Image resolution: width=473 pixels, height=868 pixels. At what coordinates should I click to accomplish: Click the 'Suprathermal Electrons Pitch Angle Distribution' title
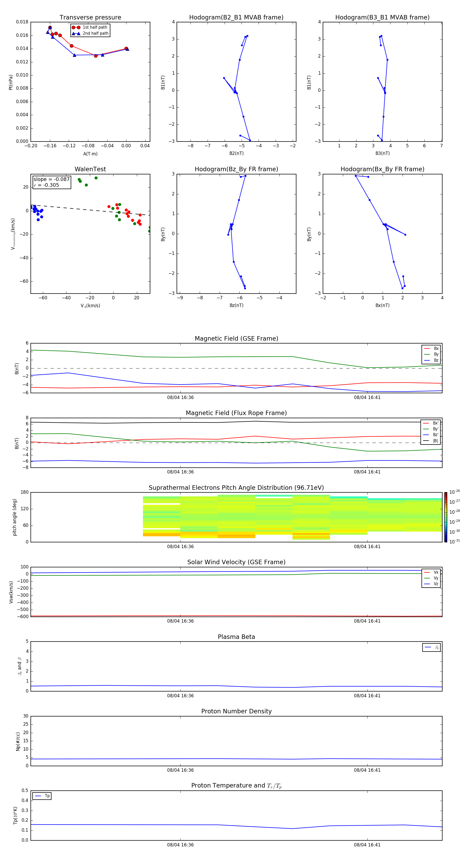236,488
